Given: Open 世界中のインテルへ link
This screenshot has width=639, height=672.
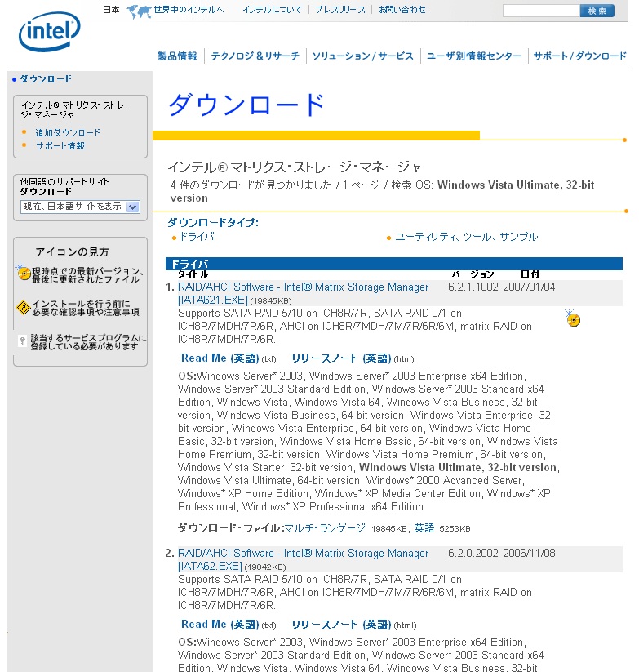Looking at the screenshot, I should point(189,10).
